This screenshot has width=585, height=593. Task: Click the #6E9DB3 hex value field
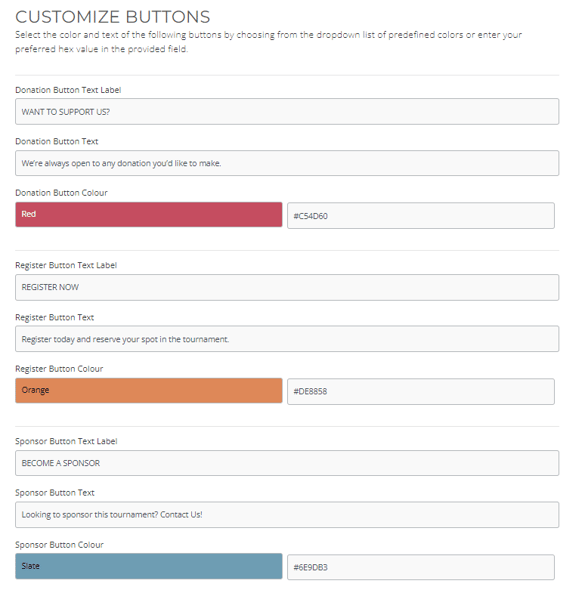point(421,567)
